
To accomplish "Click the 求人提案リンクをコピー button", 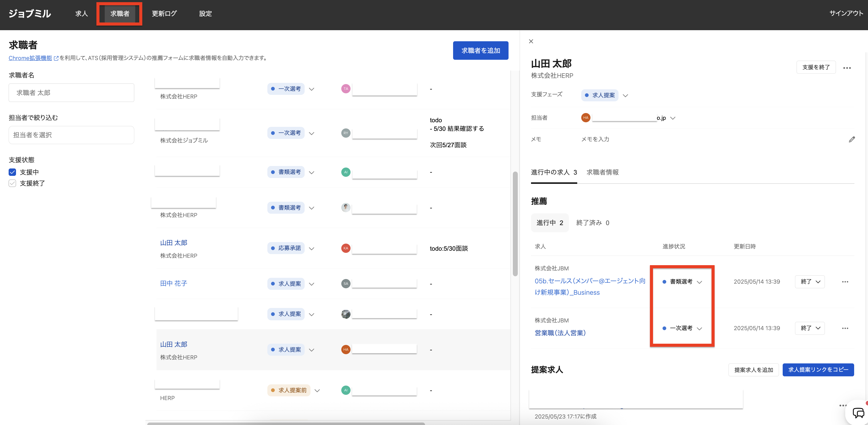I will (x=818, y=370).
